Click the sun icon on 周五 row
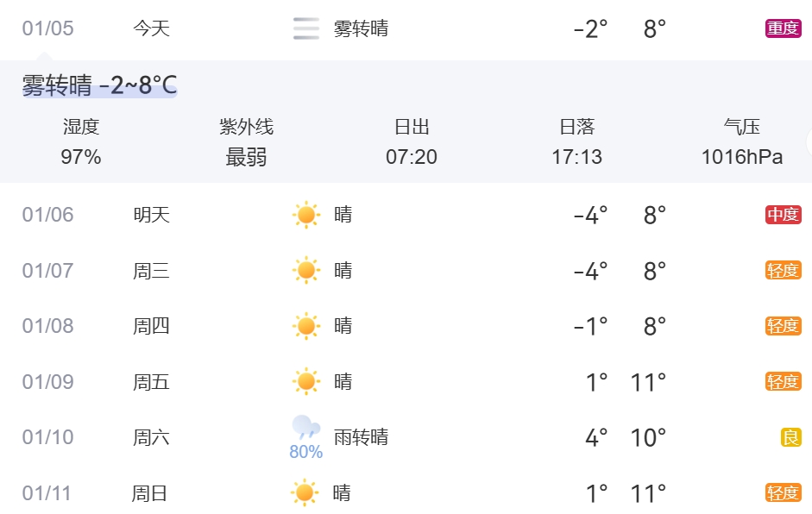Screen dimensions: 812x514 306,381
